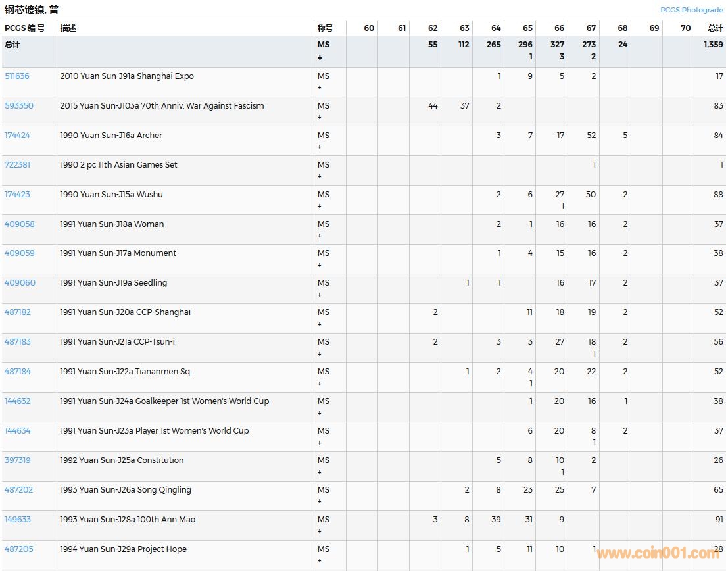
Task: Click PCGS number 409059 Monument link
Action: pos(19,253)
